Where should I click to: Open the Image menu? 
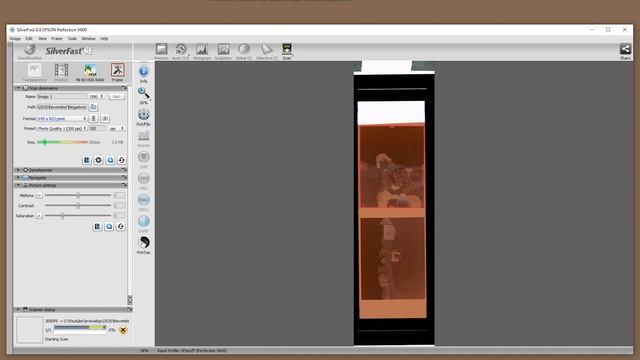pos(15,39)
